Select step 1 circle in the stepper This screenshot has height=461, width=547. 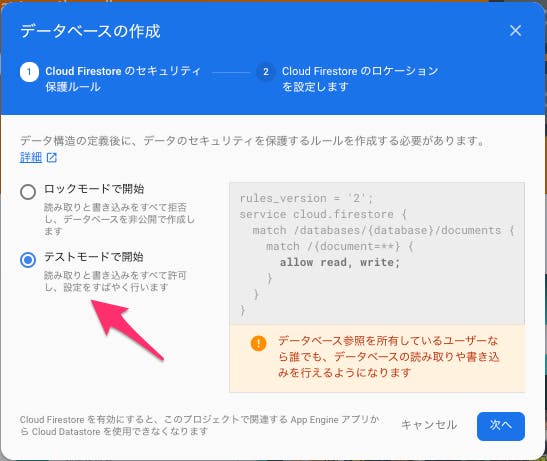(x=29, y=72)
